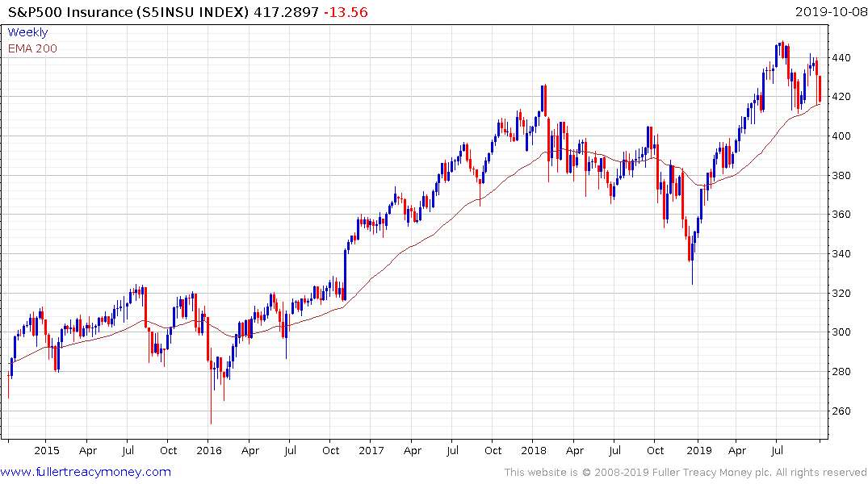The height and width of the screenshot is (484, 868).
Task: Click the 280 price axis label
Action: click(x=841, y=372)
